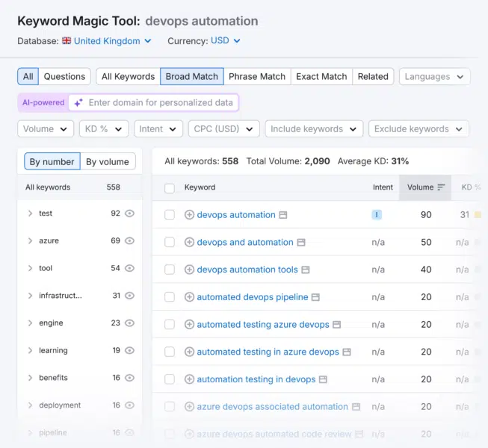Open SERP icon for automated testing in azure devops
Screen dimensions: 488x448
tap(347, 352)
